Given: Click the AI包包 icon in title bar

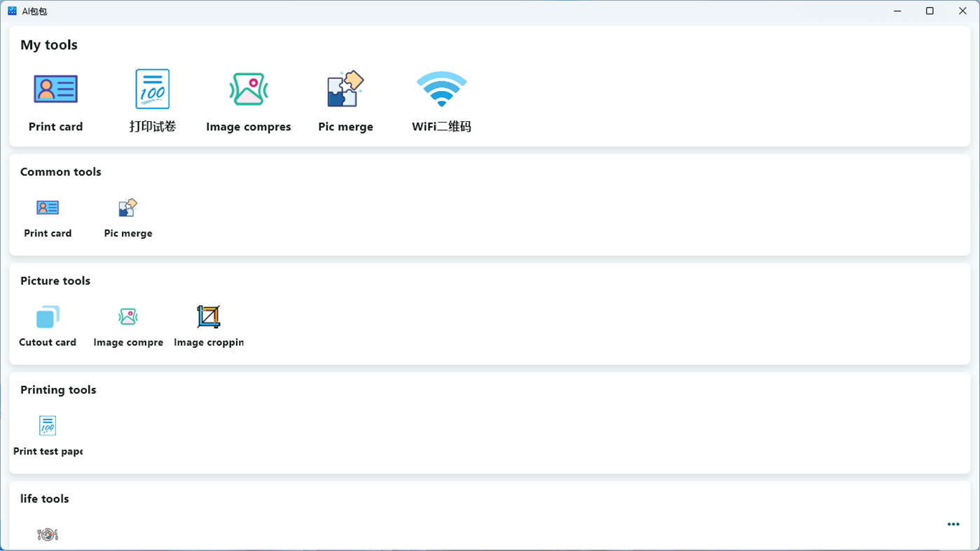Looking at the screenshot, I should (11, 11).
